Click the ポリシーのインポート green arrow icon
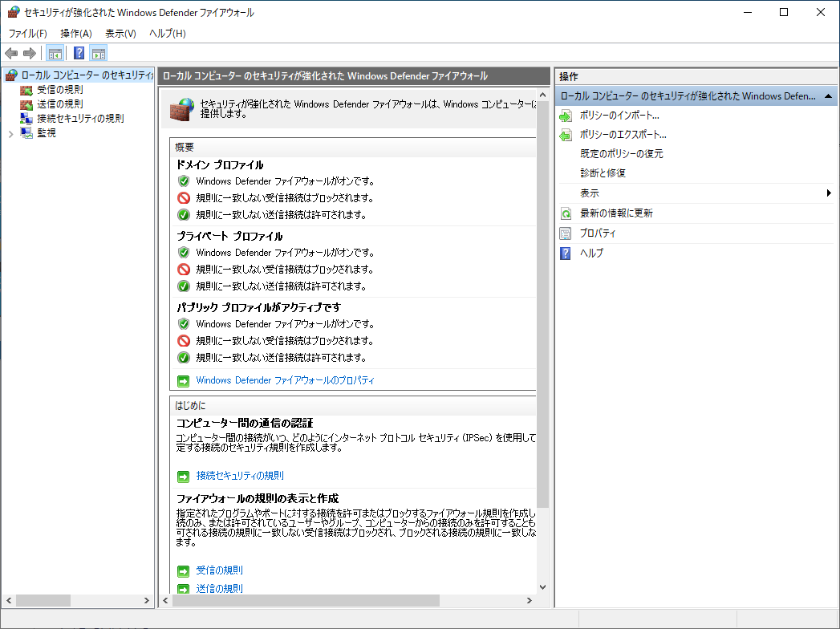Image resolution: width=840 pixels, height=629 pixels. (566, 116)
